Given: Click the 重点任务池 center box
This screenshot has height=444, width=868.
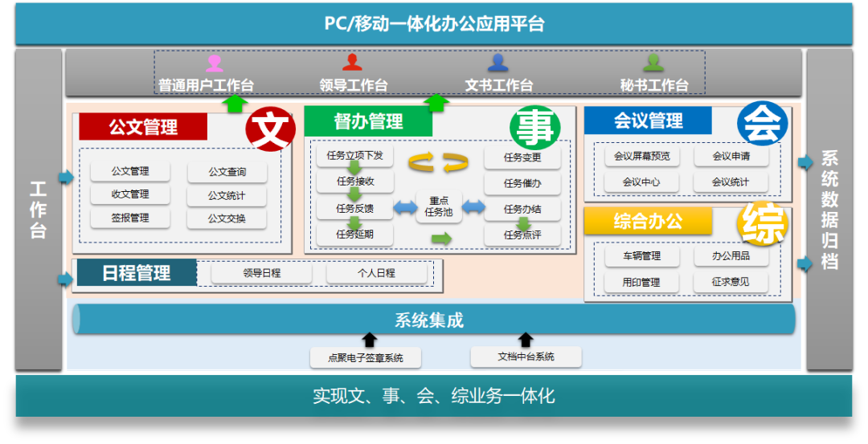Looking at the screenshot, I should tap(439, 206).
